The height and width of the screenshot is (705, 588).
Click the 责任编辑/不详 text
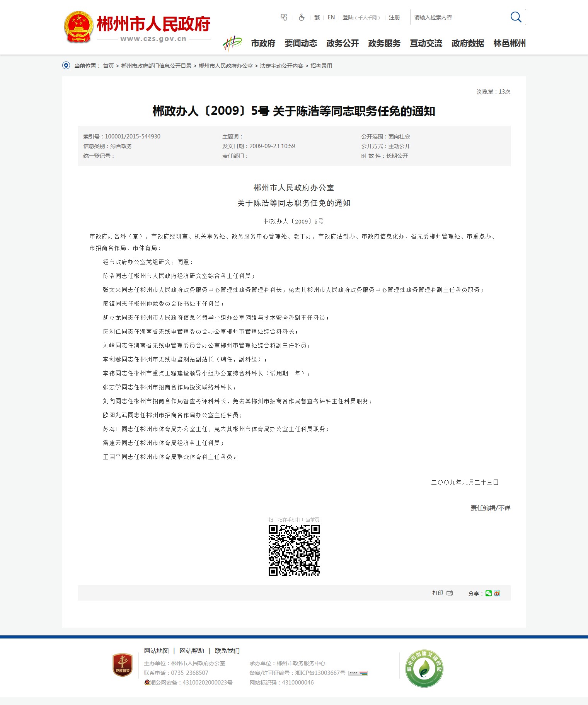tap(490, 508)
